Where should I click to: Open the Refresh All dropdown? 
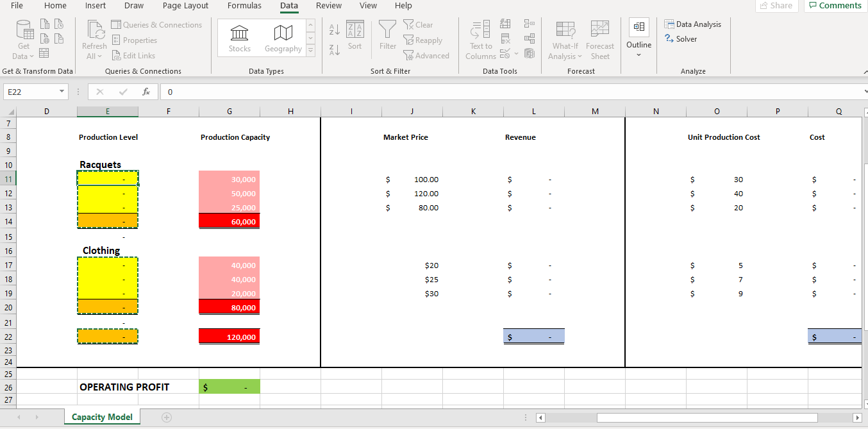94,41
